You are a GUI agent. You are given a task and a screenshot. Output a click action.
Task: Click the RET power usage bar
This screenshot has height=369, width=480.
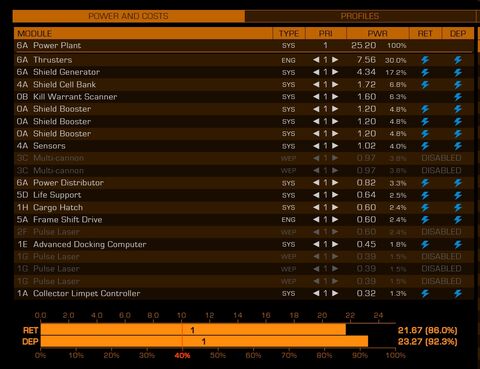click(193, 330)
